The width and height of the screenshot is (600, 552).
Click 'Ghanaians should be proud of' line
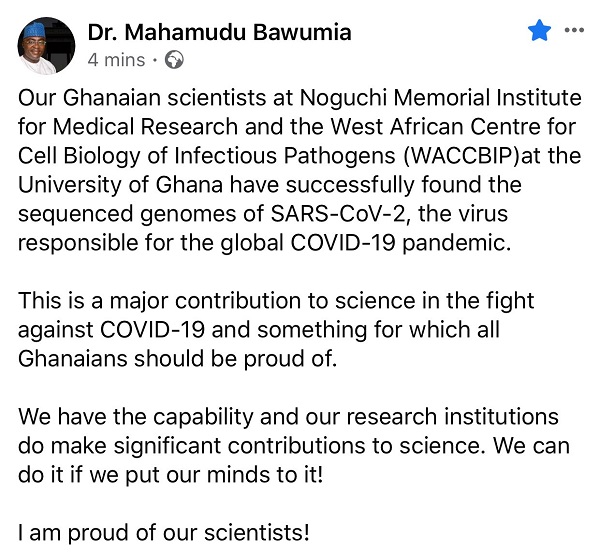click(178, 359)
